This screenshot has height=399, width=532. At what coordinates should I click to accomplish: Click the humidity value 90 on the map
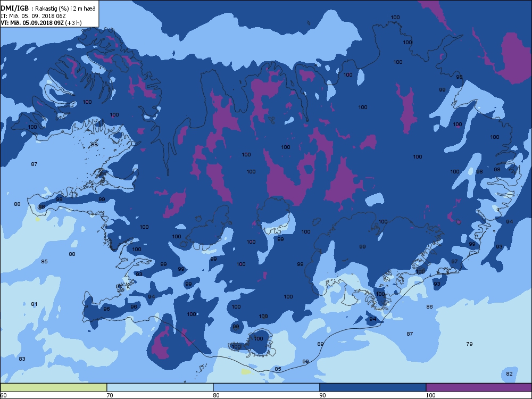coord(305,361)
